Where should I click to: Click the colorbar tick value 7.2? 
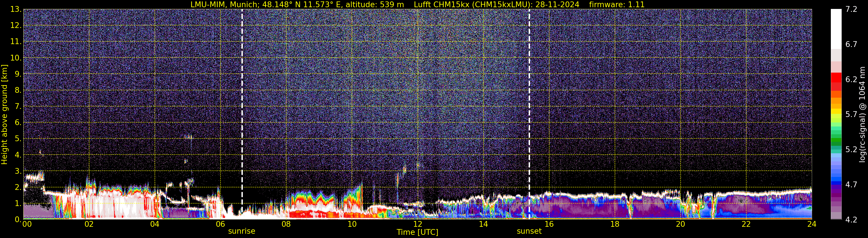851,9
